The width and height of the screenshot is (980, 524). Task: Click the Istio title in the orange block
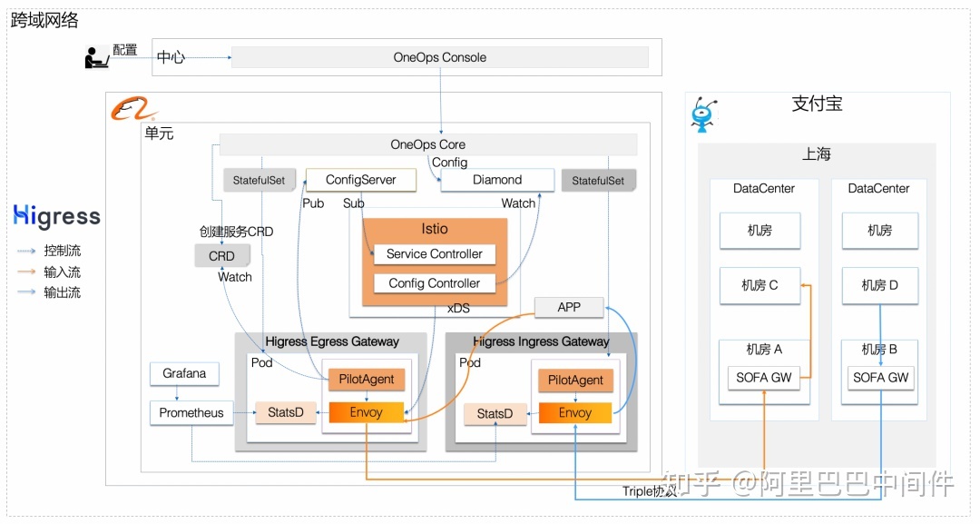point(435,229)
